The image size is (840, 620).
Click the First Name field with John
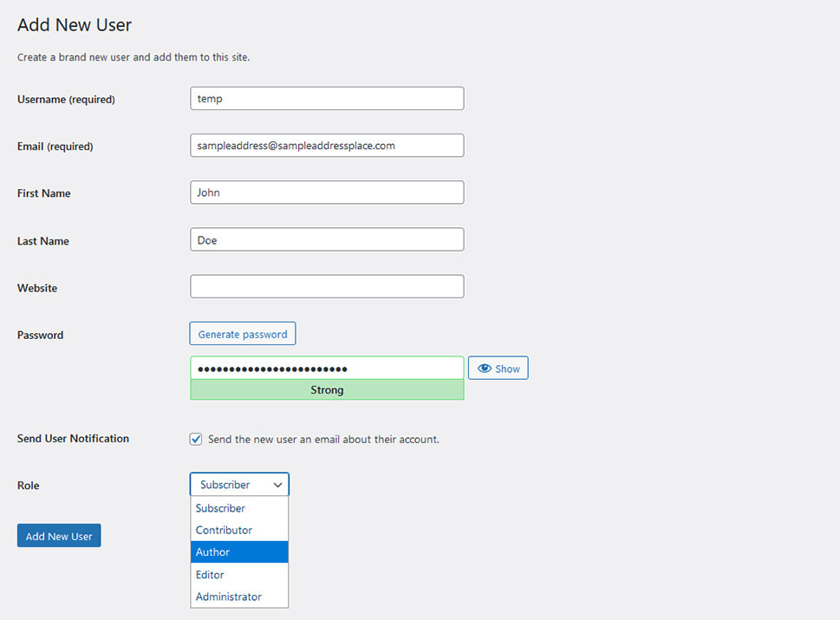pyautogui.click(x=327, y=193)
